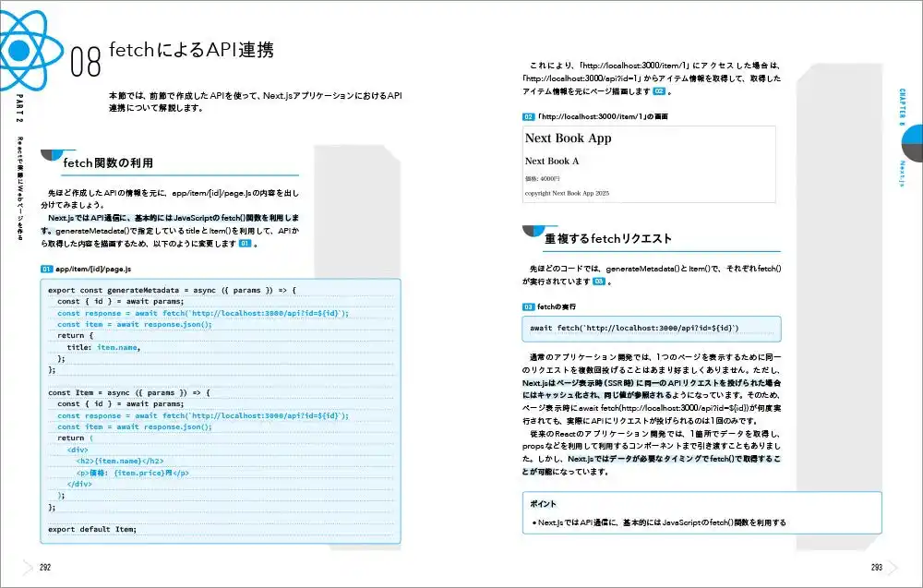
Task: Select the CHAPTER 6 vertical side tab
Action: pos(902,108)
